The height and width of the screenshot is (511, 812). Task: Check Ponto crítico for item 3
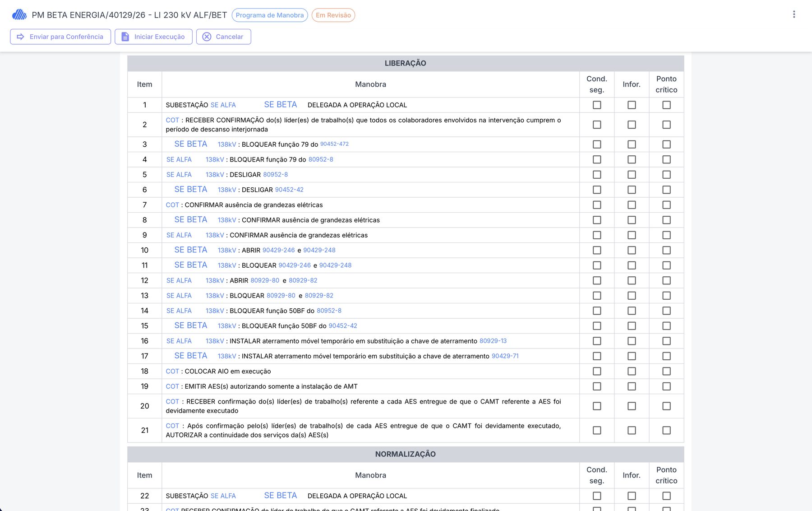click(666, 144)
